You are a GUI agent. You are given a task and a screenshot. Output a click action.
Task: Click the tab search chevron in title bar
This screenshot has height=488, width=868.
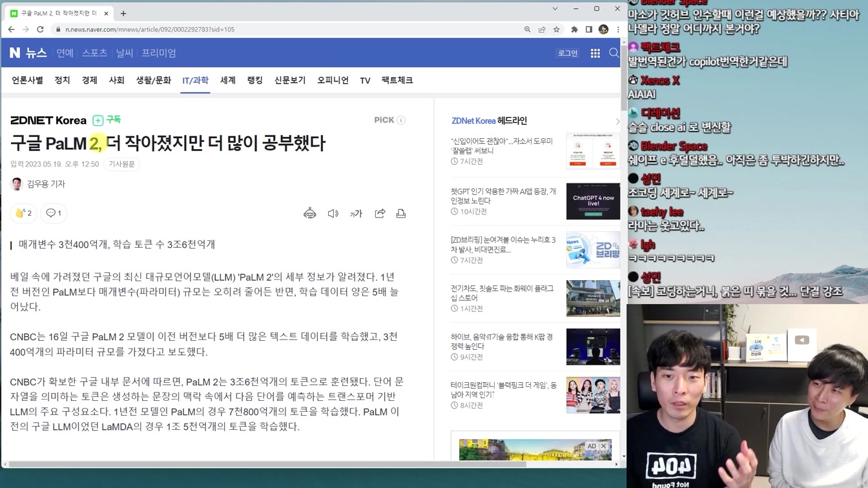pos(555,8)
